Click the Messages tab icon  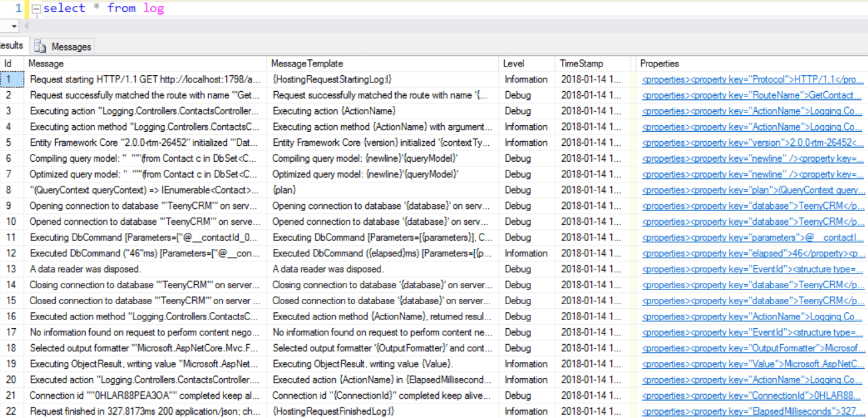(40, 47)
